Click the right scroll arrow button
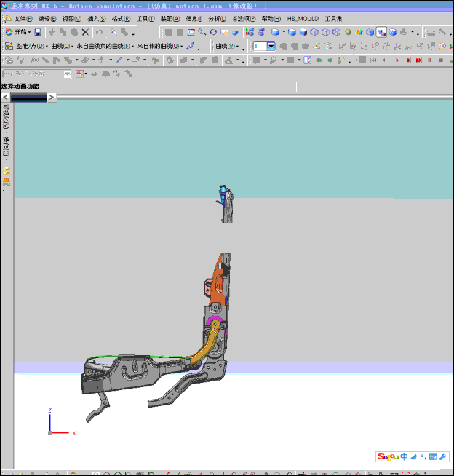454x476 pixels. pyautogui.click(x=52, y=97)
